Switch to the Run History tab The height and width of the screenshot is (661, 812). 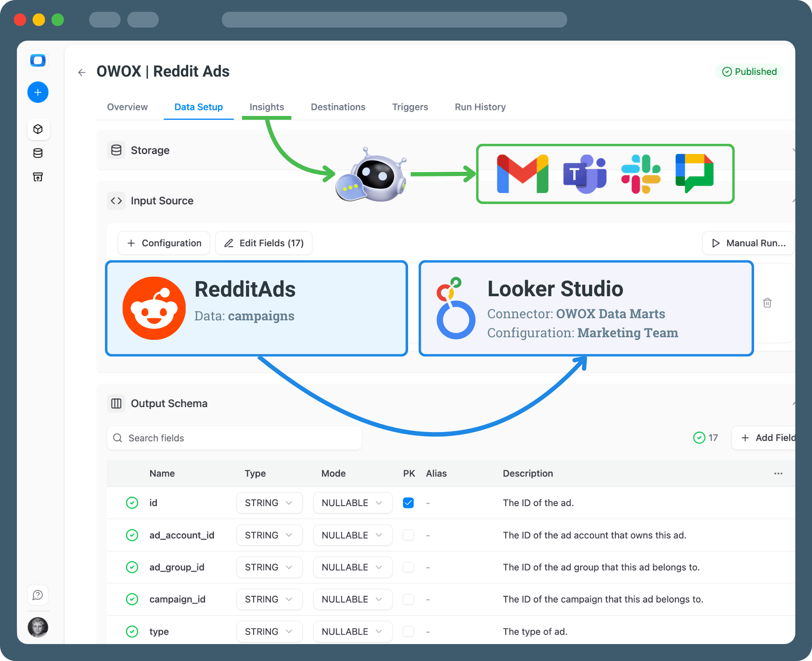(480, 107)
